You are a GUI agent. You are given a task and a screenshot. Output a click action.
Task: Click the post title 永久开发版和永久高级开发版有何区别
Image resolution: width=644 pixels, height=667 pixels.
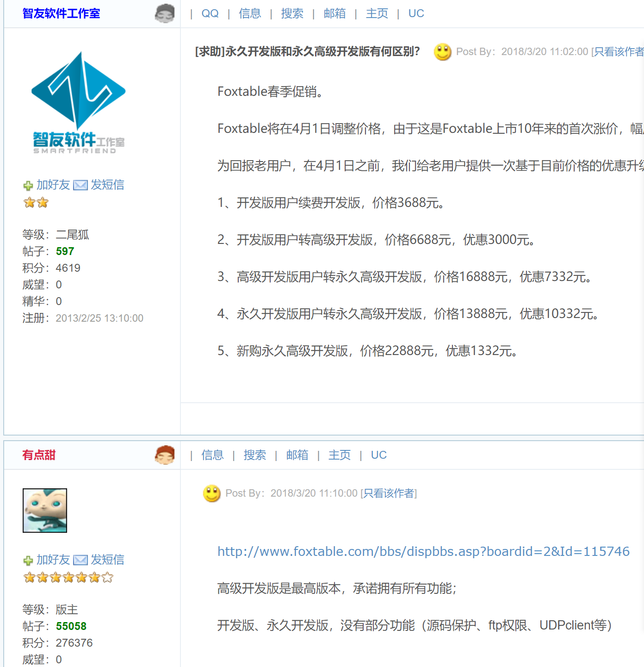click(307, 51)
